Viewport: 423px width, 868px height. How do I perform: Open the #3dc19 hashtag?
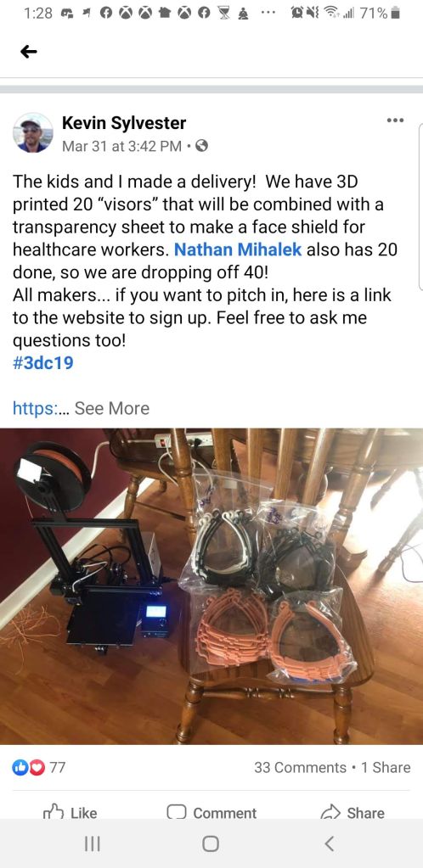tap(42, 363)
